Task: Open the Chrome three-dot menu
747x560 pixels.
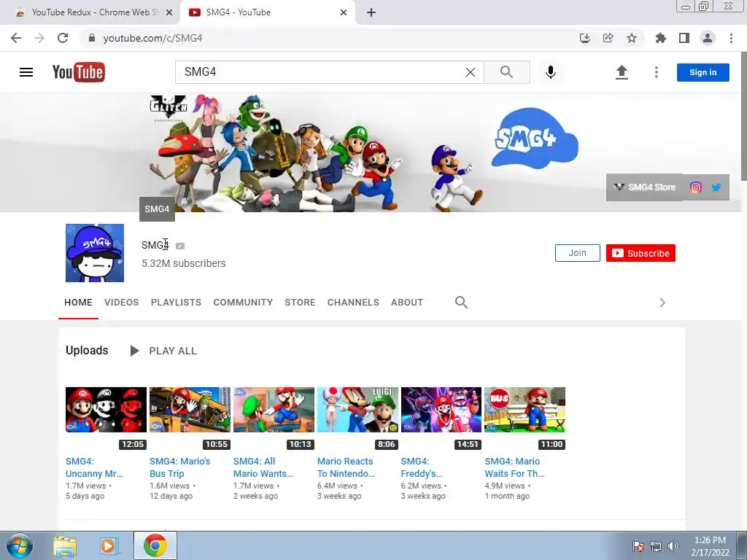Action: coord(731,38)
